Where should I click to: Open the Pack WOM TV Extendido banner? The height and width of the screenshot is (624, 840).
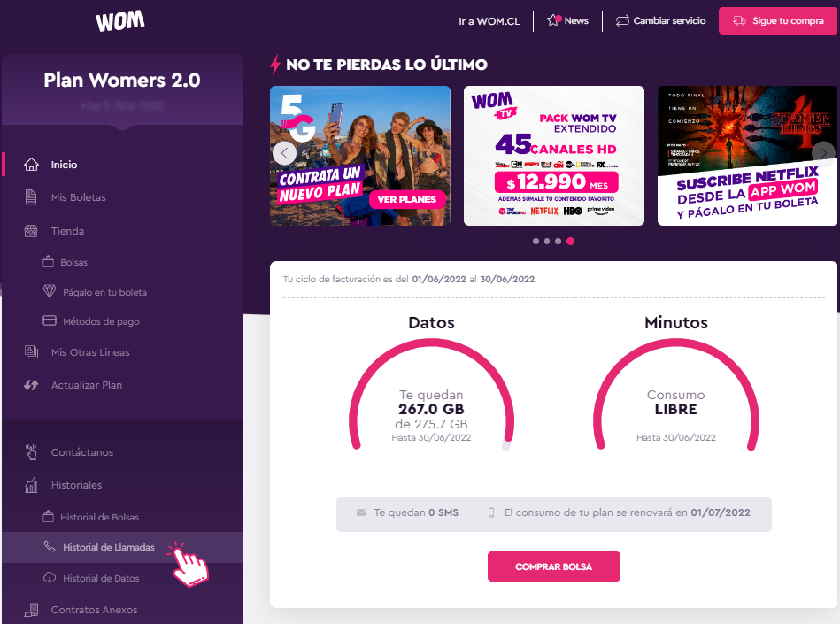(x=554, y=156)
